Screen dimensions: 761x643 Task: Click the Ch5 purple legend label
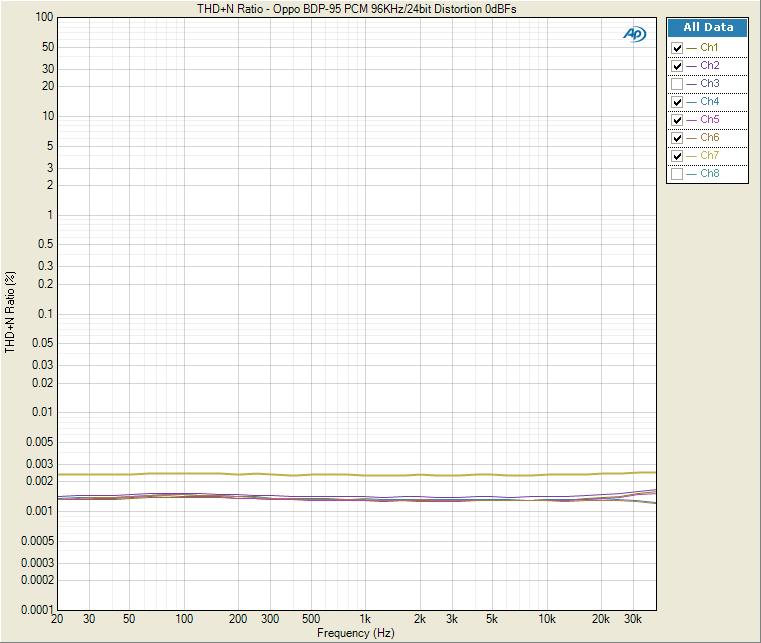[709, 120]
